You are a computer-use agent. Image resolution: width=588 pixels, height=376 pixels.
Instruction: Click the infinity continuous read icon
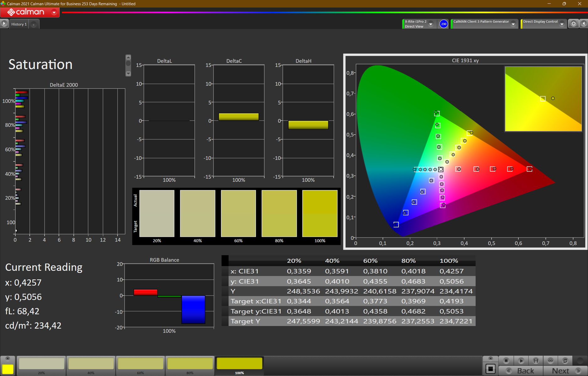pyautogui.click(x=550, y=361)
